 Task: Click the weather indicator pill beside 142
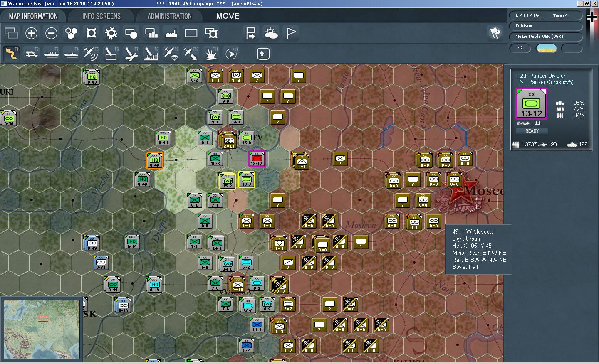pos(547,48)
